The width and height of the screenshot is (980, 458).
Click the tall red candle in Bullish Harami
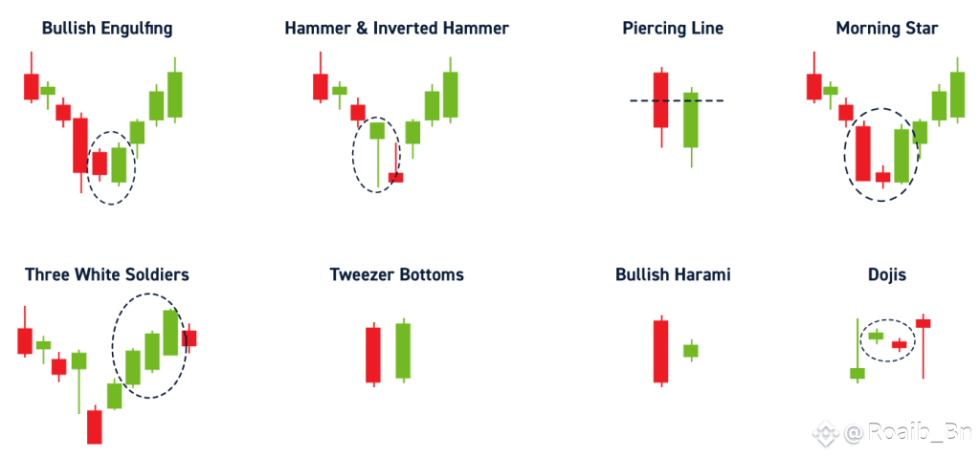(x=660, y=351)
